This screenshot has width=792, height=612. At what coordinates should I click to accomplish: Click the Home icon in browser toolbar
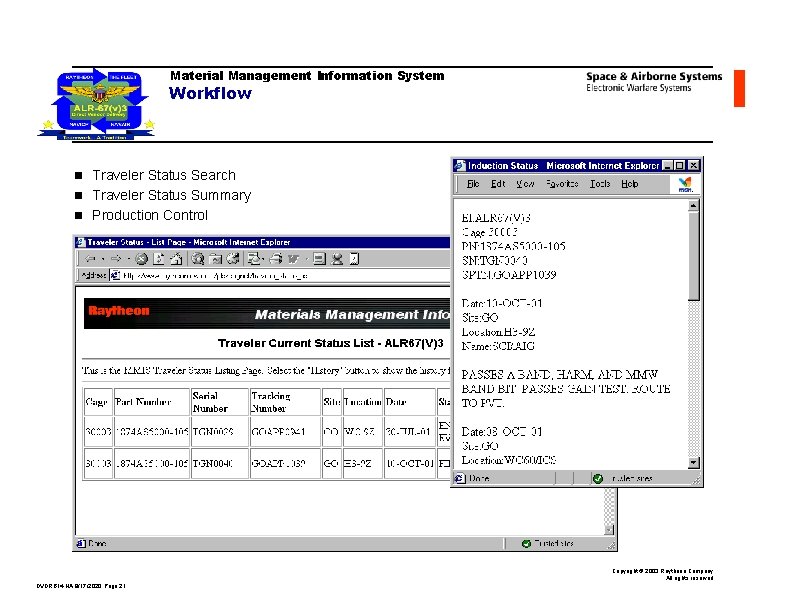click(x=176, y=259)
